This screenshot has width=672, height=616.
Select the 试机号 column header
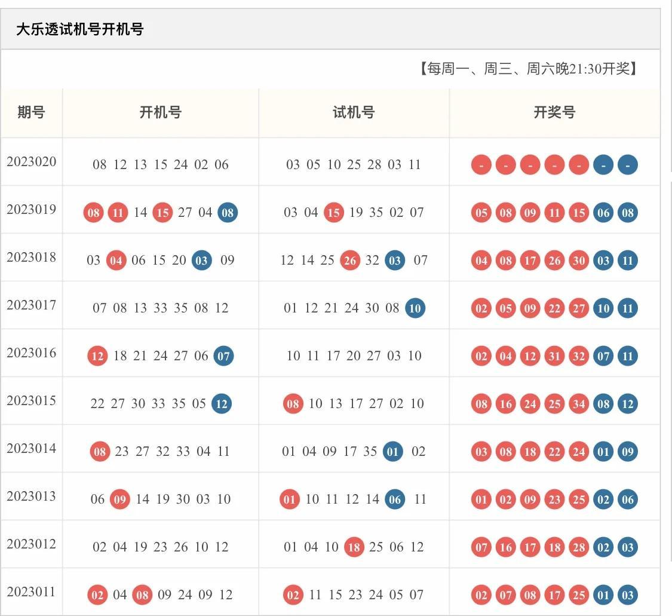tap(354, 112)
